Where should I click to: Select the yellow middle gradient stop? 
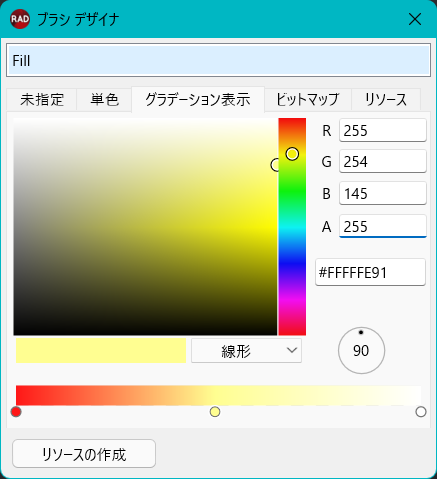215,412
